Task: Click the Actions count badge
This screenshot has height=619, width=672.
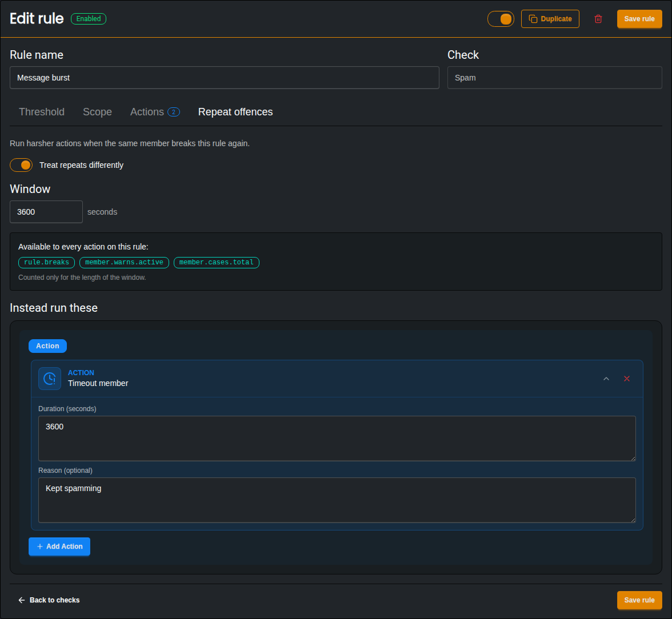Action: click(174, 112)
